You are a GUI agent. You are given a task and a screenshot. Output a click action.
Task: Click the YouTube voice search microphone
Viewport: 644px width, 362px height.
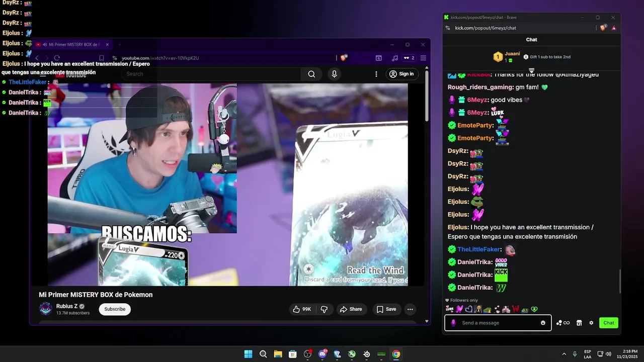(x=334, y=74)
